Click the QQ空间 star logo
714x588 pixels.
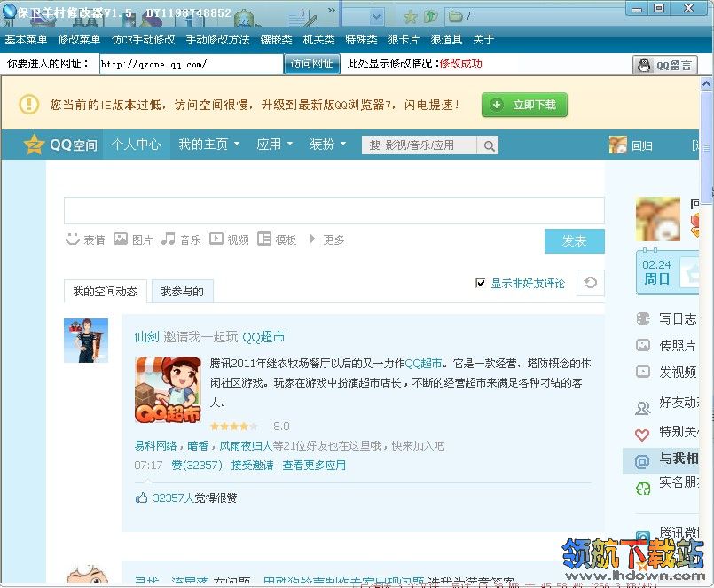tap(34, 145)
